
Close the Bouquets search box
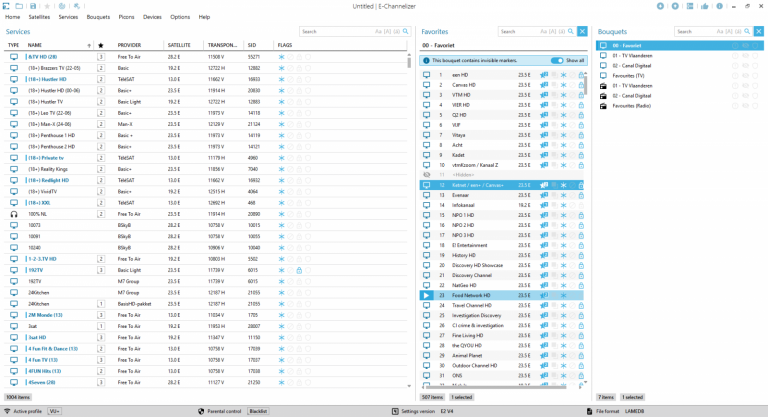point(756,31)
